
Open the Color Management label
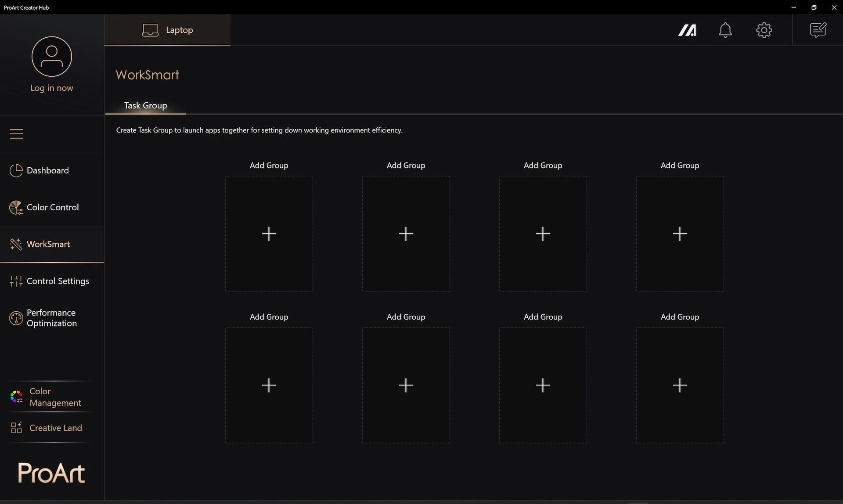(x=55, y=397)
